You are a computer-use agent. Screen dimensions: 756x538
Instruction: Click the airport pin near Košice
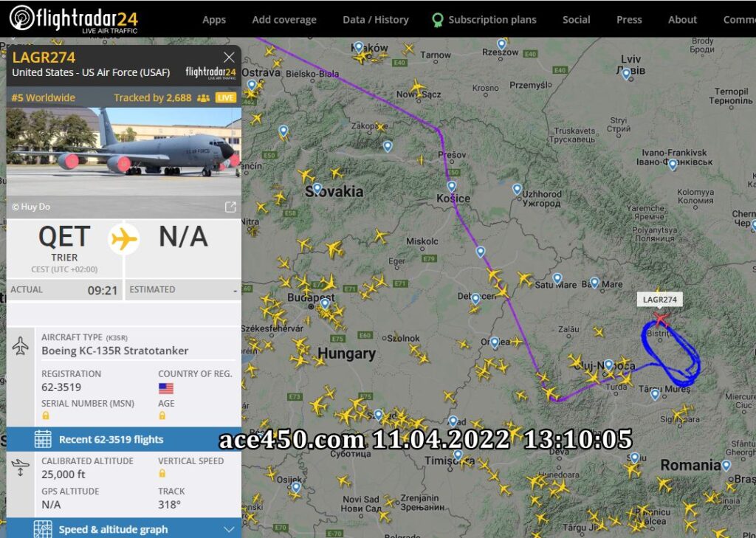(x=451, y=187)
